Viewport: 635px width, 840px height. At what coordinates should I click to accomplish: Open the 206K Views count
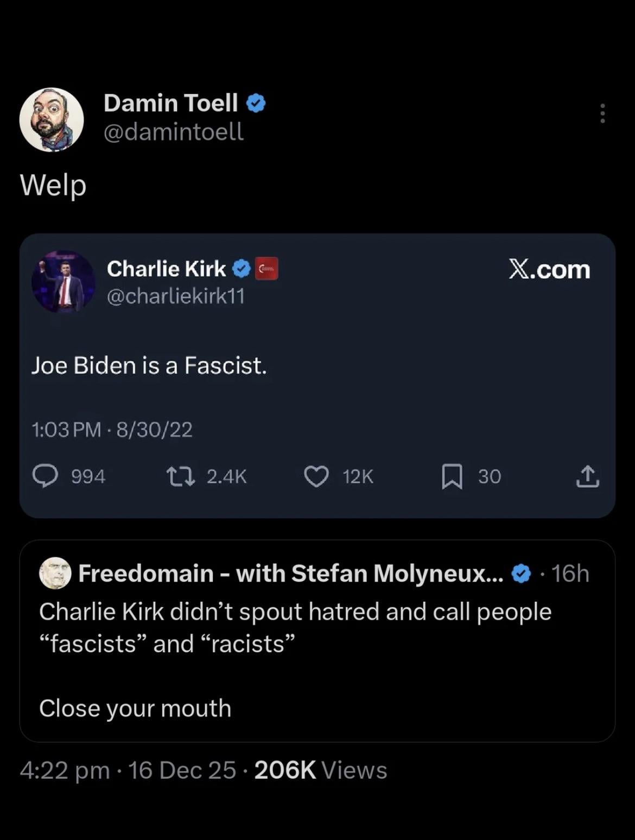tap(320, 771)
